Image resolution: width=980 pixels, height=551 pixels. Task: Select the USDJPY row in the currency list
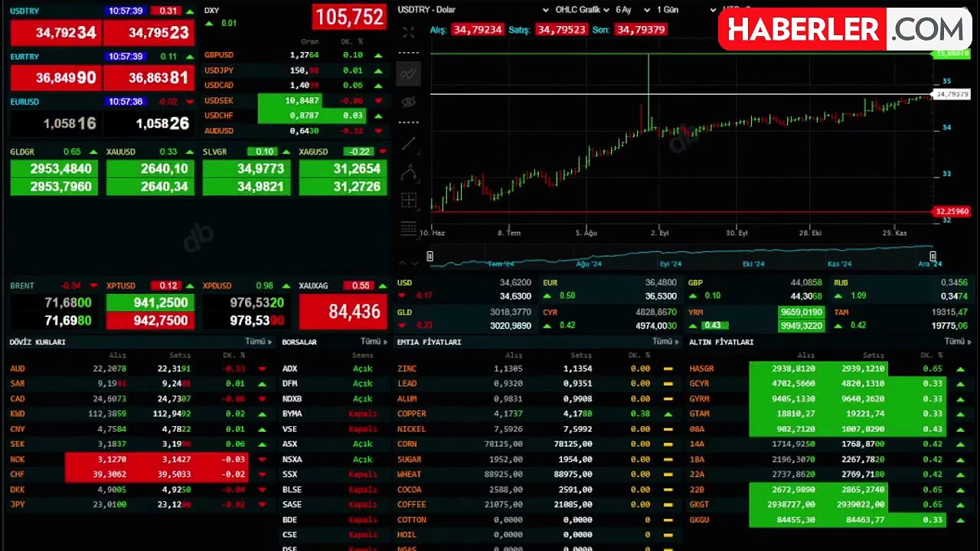[295, 70]
